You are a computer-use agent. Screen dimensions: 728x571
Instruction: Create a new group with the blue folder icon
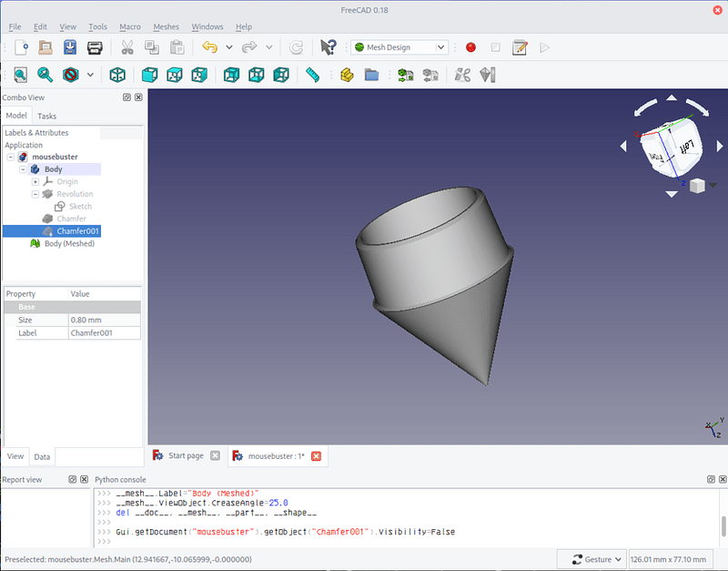click(x=371, y=75)
